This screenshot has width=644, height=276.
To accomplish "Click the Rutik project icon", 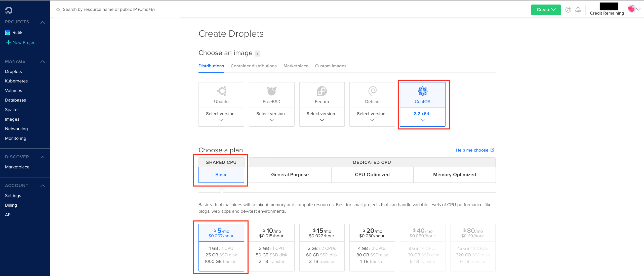I will pos(8,33).
